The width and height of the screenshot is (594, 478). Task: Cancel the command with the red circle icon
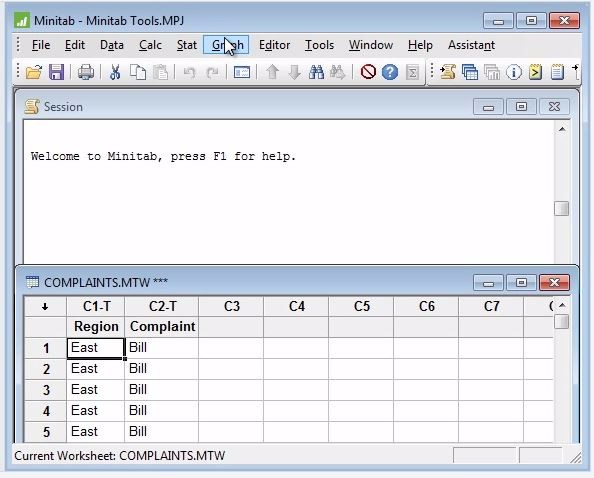pyautogui.click(x=368, y=72)
